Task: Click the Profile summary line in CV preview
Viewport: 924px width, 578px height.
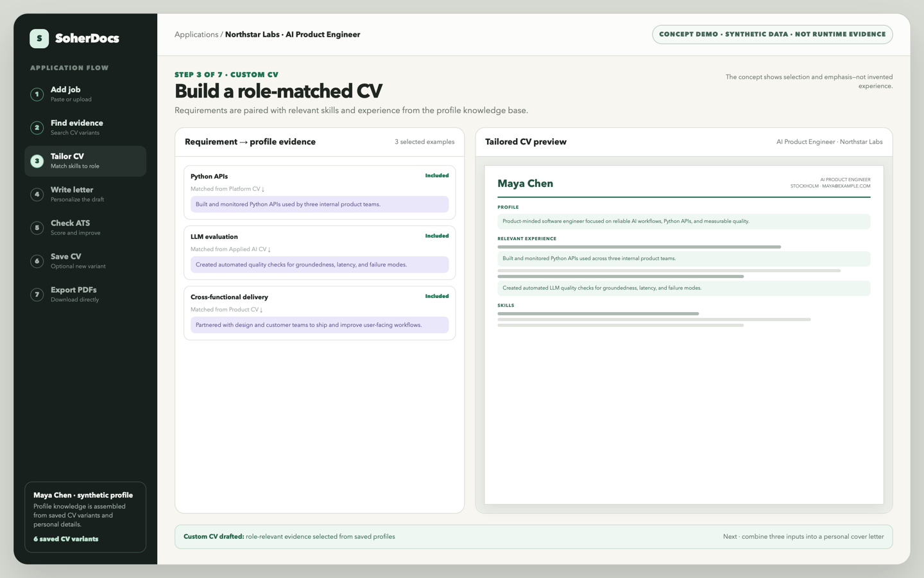Action: click(x=684, y=222)
